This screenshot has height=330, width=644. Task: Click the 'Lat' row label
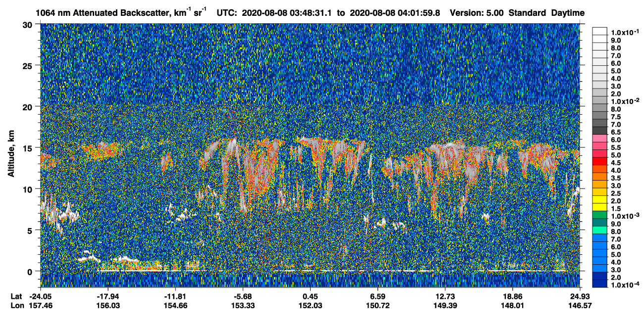(x=16, y=296)
